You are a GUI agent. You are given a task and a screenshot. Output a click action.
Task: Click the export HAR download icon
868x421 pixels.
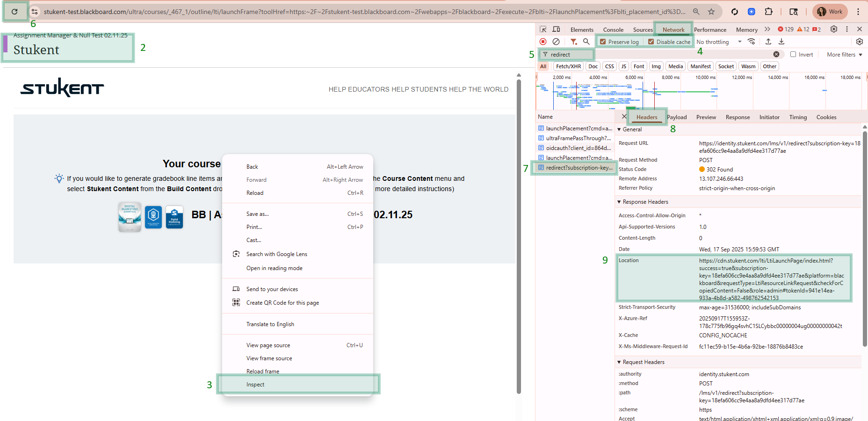781,42
